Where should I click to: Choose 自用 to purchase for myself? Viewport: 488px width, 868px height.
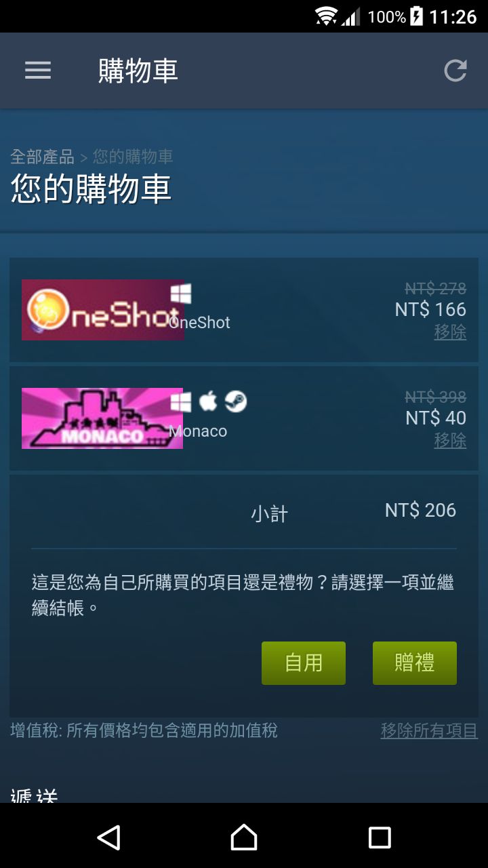pos(304,663)
